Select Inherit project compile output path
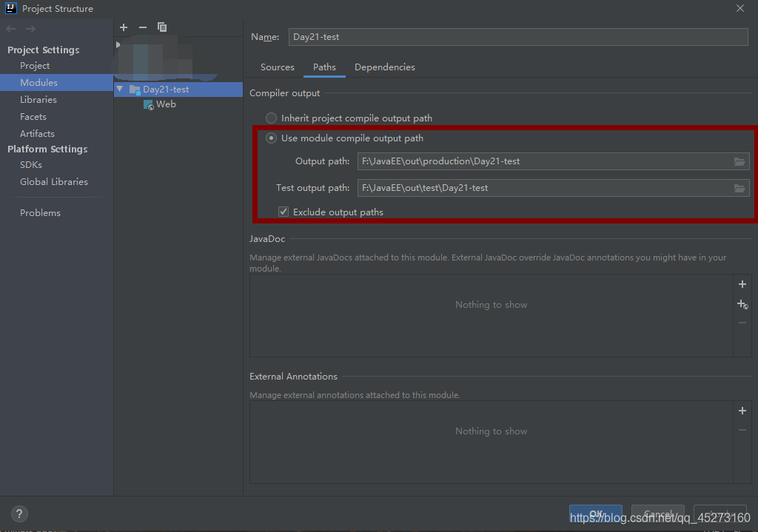758x532 pixels. tap(271, 118)
